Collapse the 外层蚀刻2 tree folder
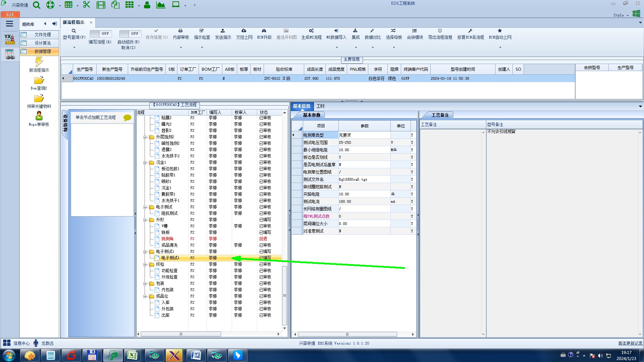644x362 pixels. (145, 137)
